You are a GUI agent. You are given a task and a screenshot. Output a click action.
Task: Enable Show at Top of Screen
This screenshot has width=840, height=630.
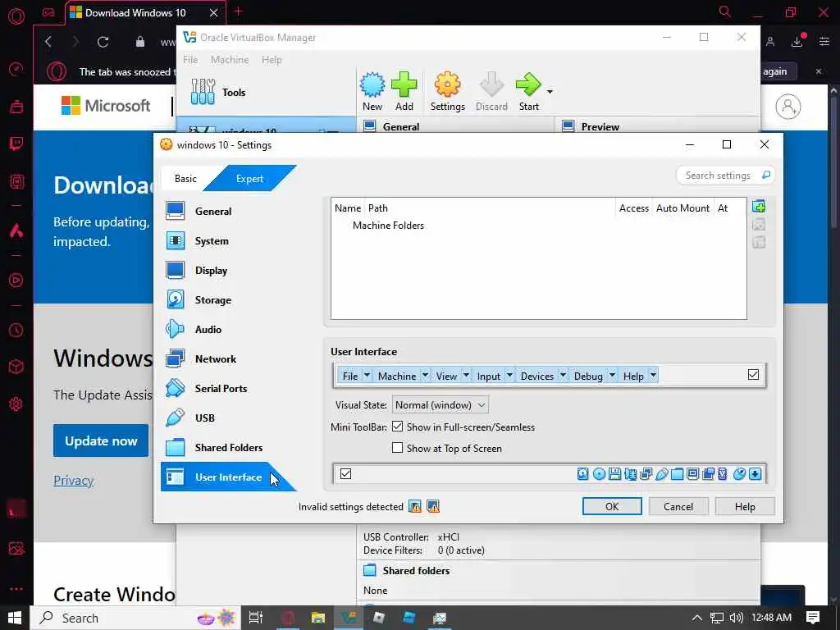[398, 448]
